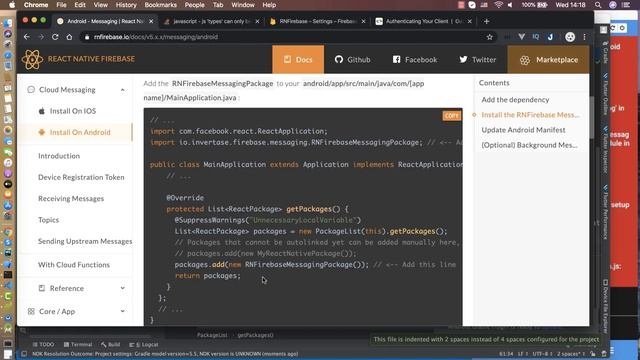The image size is (640, 360).
Task: Open the Logcat panel in Android Studio
Action: coord(144,344)
